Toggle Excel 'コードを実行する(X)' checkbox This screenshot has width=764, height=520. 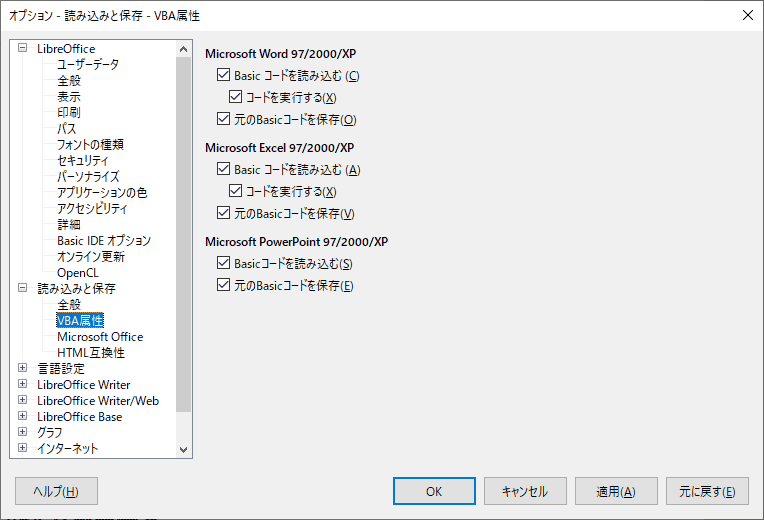tap(235, 191)
